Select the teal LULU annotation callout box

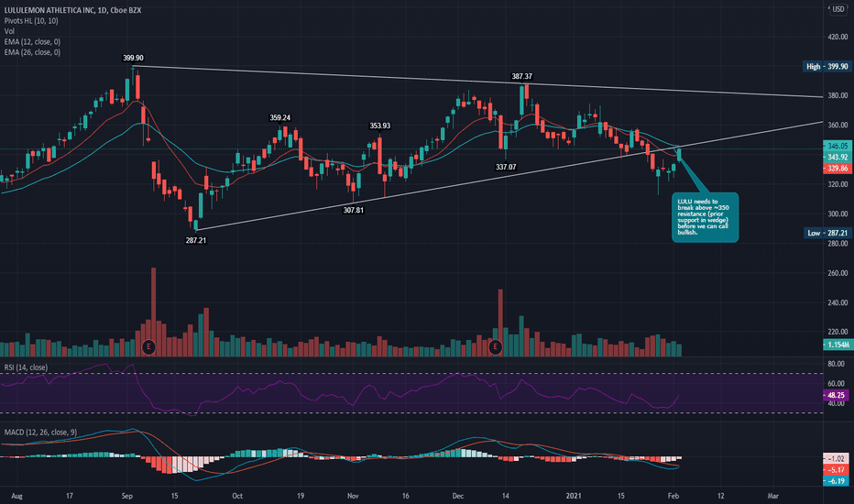click(706, 217)
